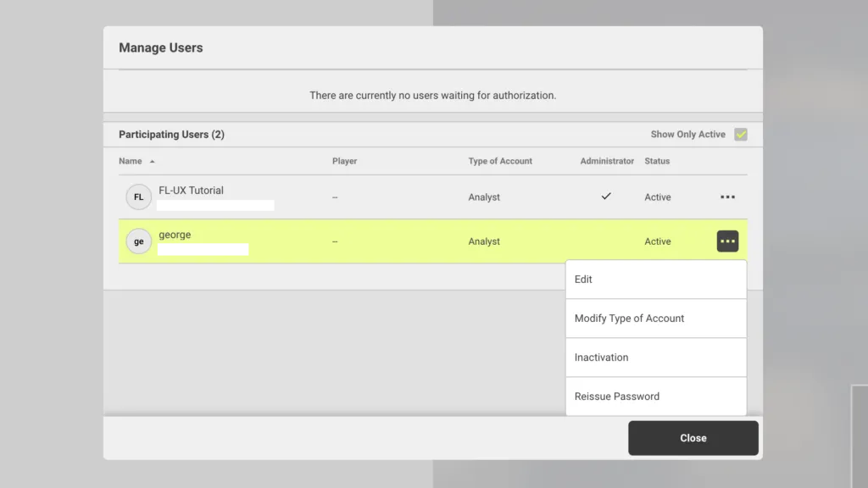Screen dimensions: 868x488
Task: Select Modify Type of Account menu entry
Action: click(x=656, y=319)
